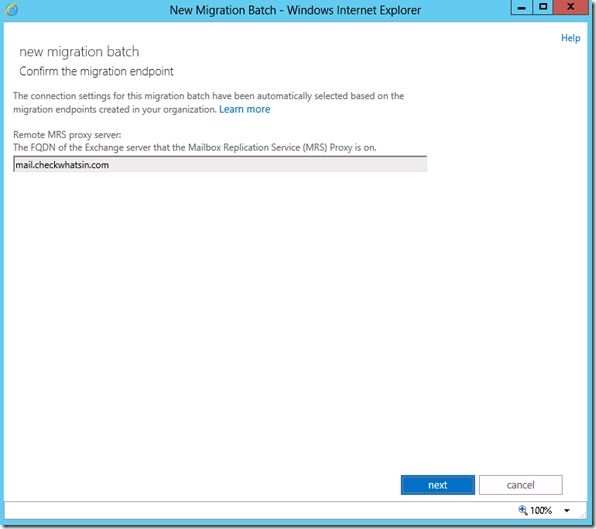
Task: Click the window resize grip in corner
Action: (583, 515)
